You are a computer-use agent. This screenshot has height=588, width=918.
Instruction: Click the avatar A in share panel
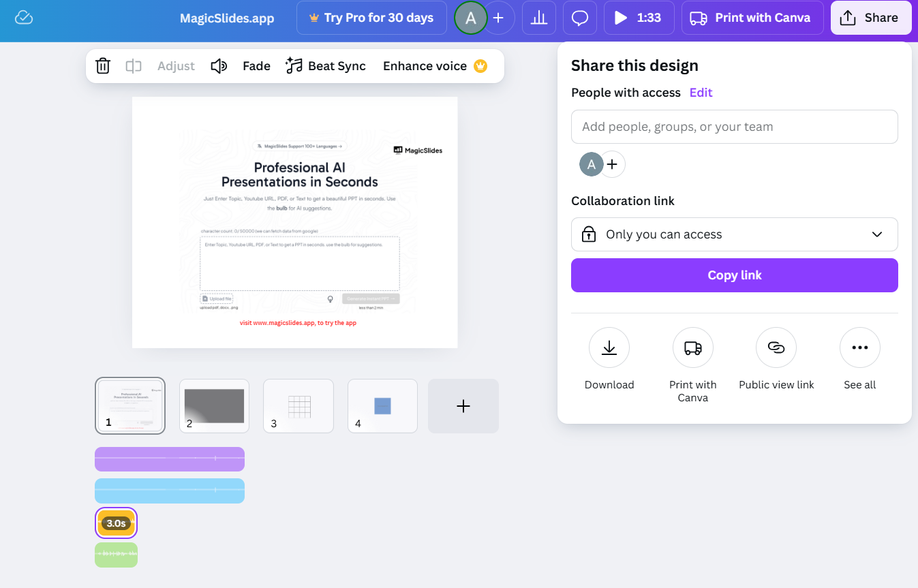[x=591, y=164]
